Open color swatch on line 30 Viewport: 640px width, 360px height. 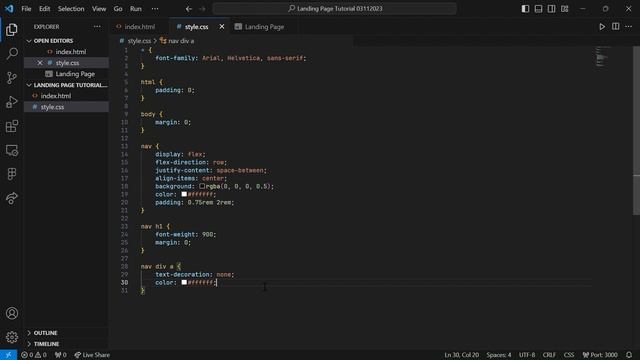pyautogui.click(x=184, y=282)
